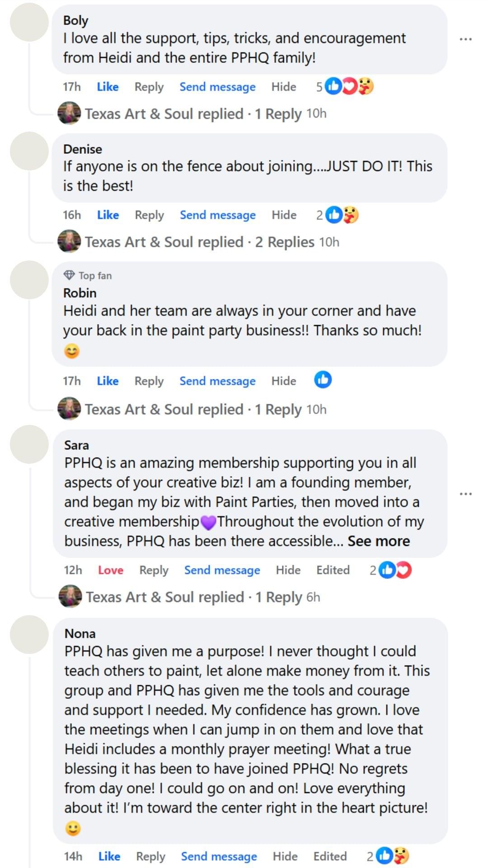Reply to Robin's comment
Viewport: 488px width, 868px height.
pos(149,381)
